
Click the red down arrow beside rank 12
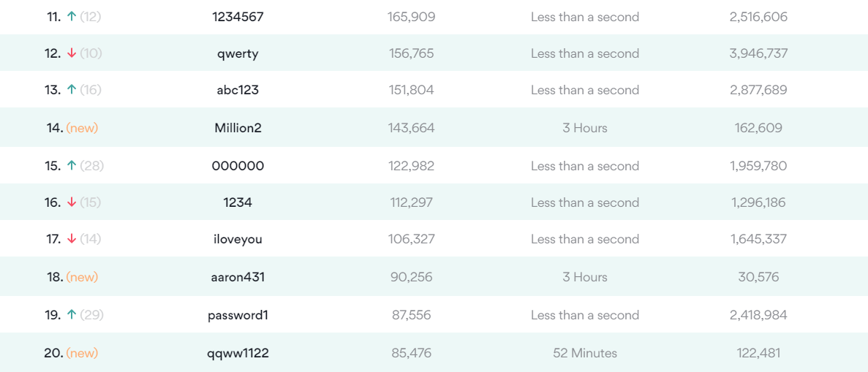click(71, 53)
